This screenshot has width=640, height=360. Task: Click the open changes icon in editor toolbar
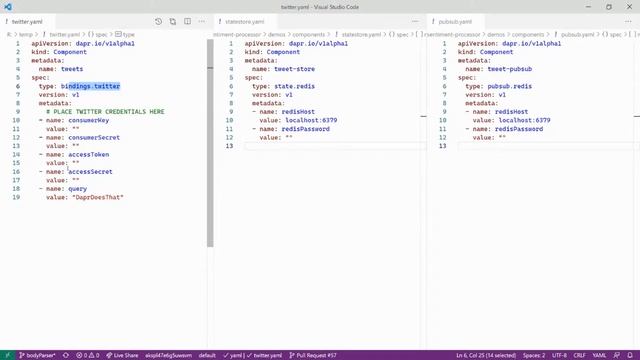(x=173, y=22)
